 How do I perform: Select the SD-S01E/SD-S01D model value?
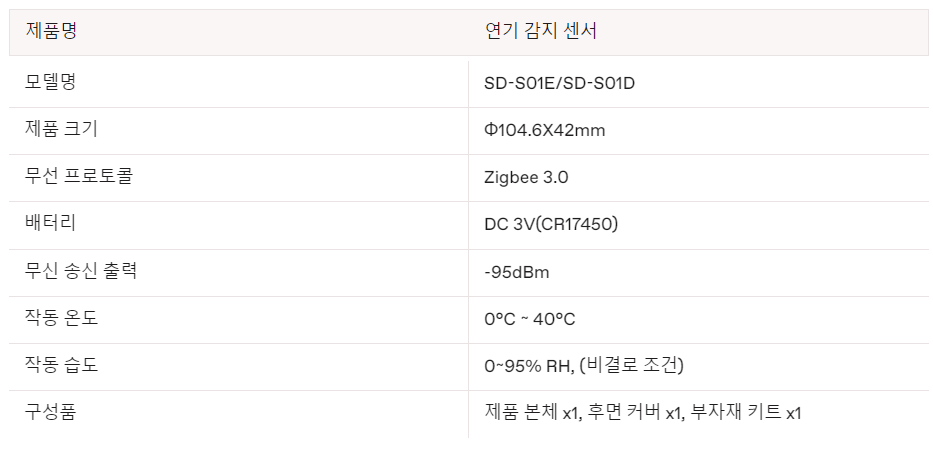pyautogui.click(x=559, y=82)
